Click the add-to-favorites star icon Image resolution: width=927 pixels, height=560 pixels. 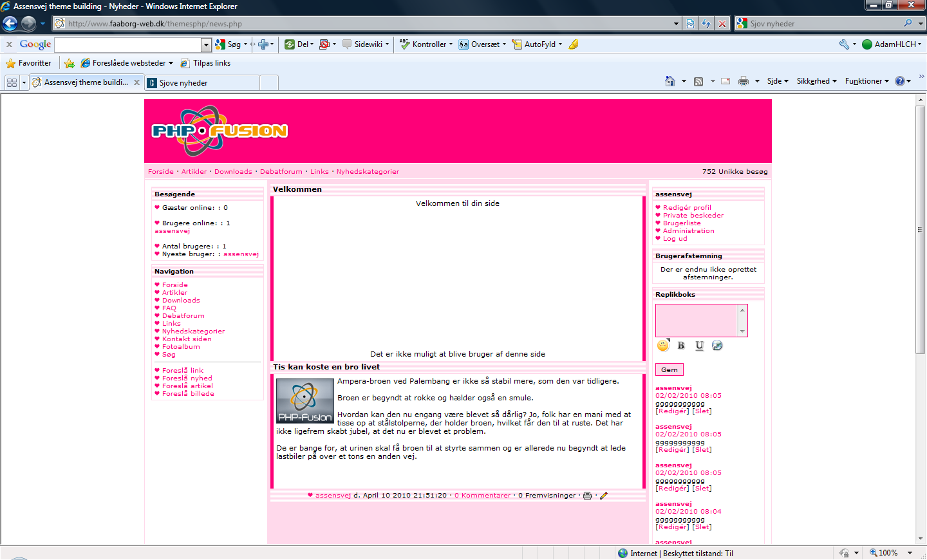[x=69, y=63]
